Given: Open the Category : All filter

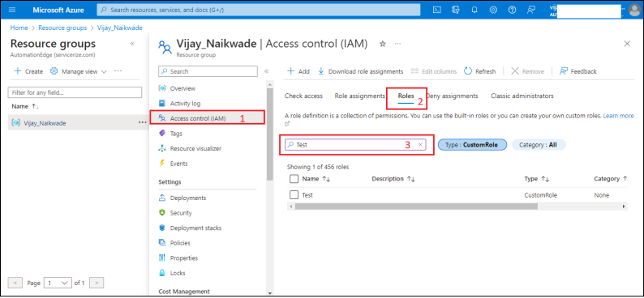Looking at the screenshot, I should [x=539, y=145].
